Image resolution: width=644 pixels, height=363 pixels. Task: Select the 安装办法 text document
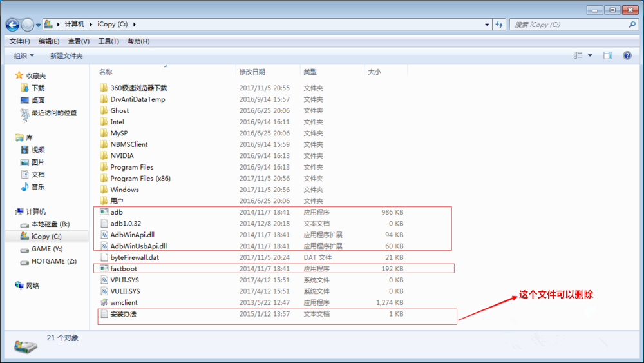pos(123,313)
